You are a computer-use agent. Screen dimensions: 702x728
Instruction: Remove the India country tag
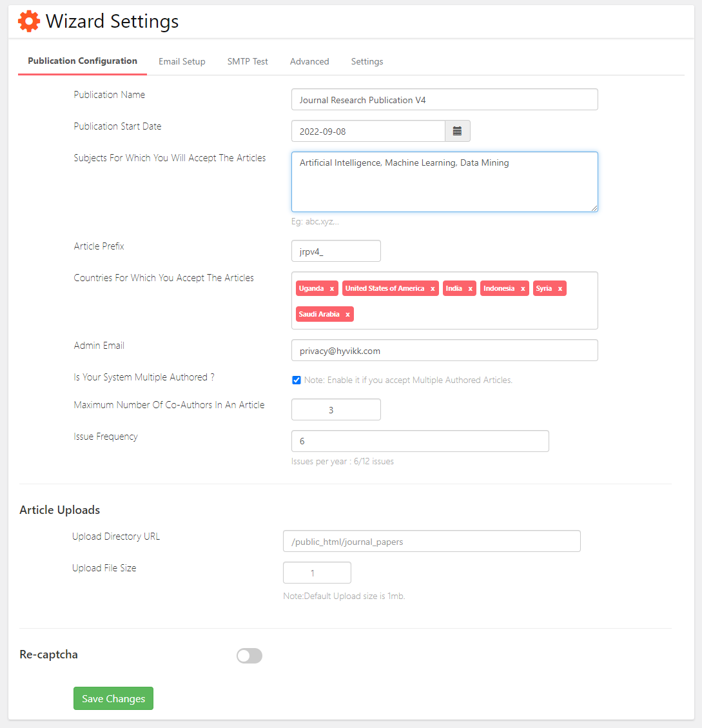(x=471, y=289)
